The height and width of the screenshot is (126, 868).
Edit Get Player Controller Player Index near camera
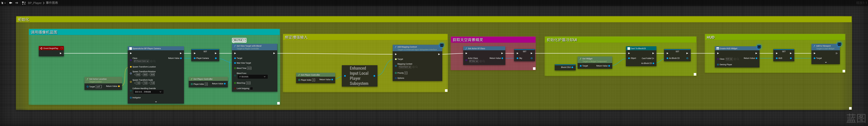point(206,84)
